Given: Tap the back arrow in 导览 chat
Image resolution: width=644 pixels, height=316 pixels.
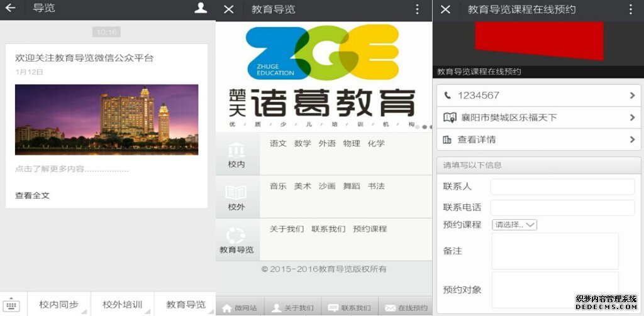Looking at the screenshot, I should [10, 8].
